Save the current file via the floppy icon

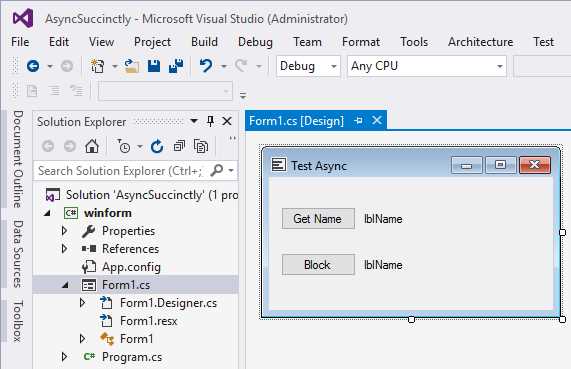[154, 66]
